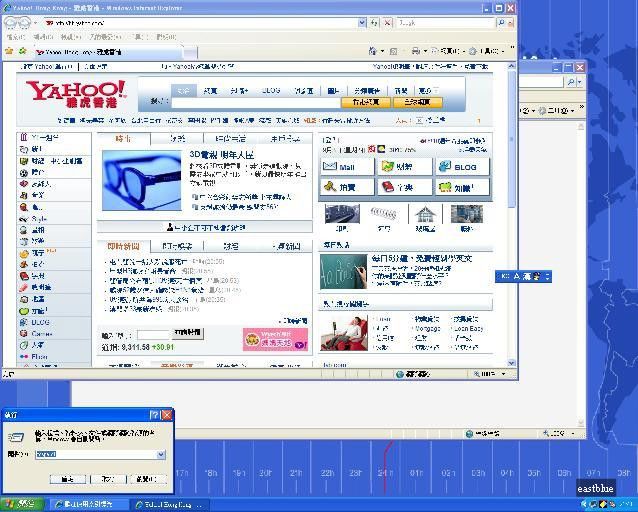638x512 pixels.
Task: Click the Refresh icon next to the address bar
Action: click(374, 23)
